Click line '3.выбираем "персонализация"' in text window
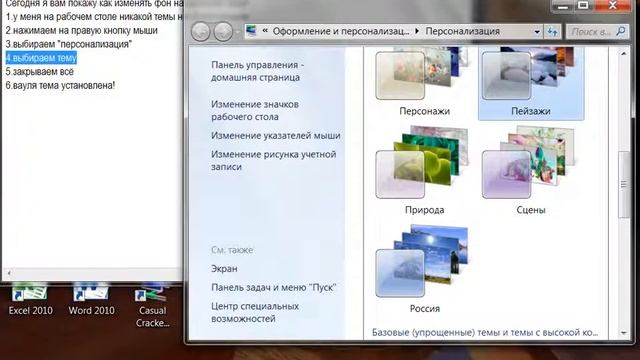The height and width of the screenshot is (360, 640). pos(69,44)
